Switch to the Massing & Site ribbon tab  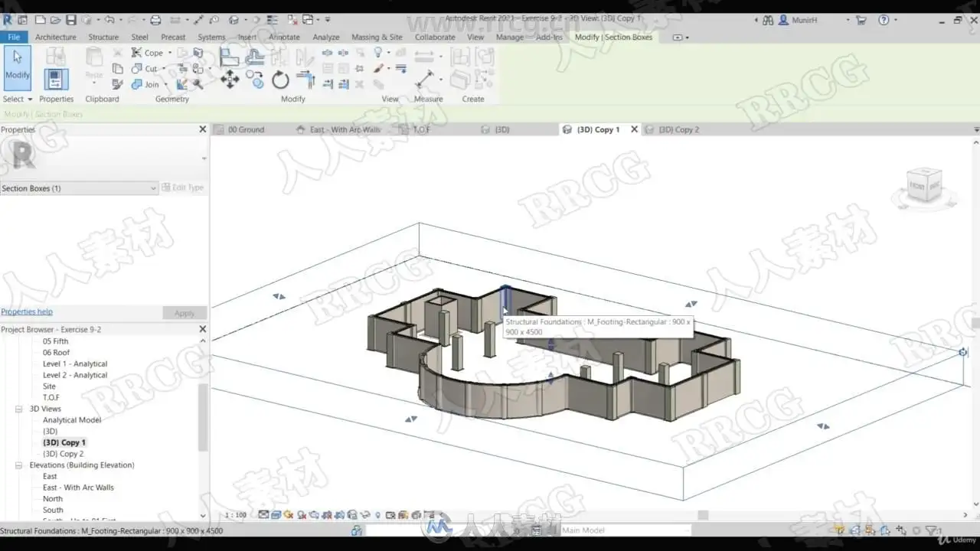pos(377,37)
